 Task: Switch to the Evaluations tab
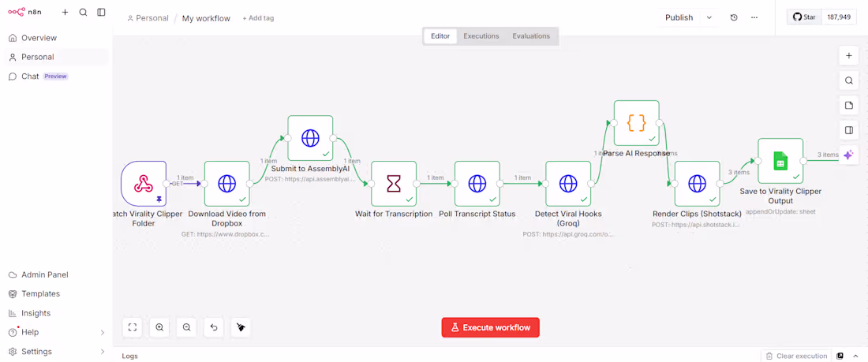[531, 36]
